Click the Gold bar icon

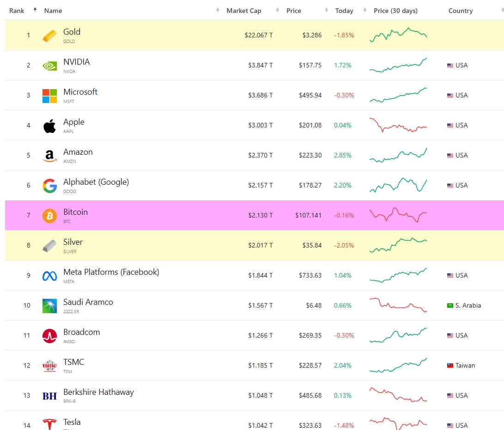pyautogui.click(x=49, y=36)
